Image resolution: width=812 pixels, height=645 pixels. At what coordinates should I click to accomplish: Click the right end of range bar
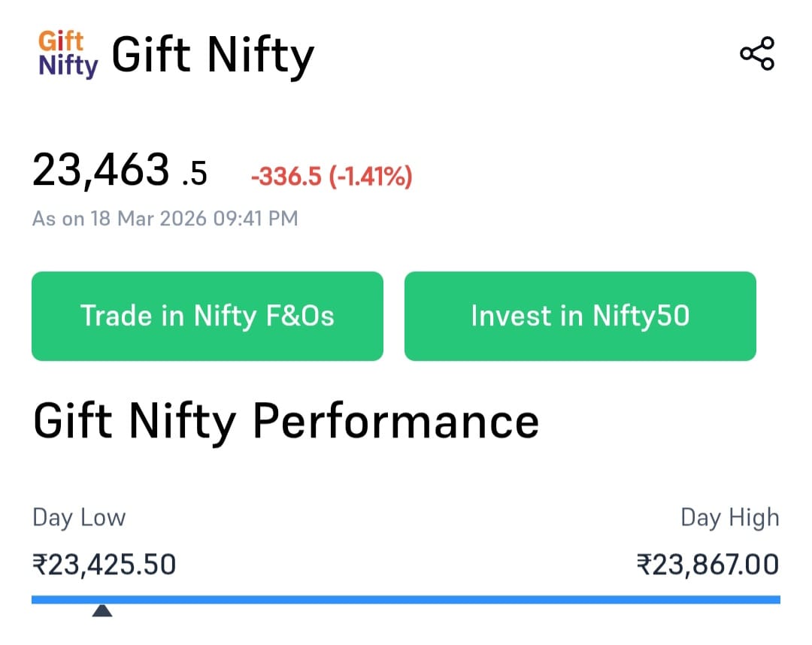tap(776, 599)
